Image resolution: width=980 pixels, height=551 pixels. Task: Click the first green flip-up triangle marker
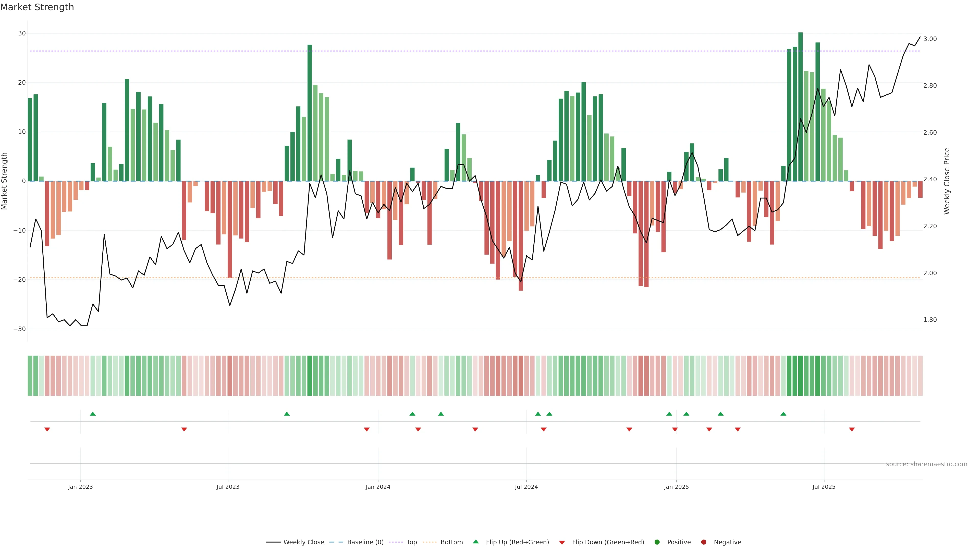[x=93, y=414]
